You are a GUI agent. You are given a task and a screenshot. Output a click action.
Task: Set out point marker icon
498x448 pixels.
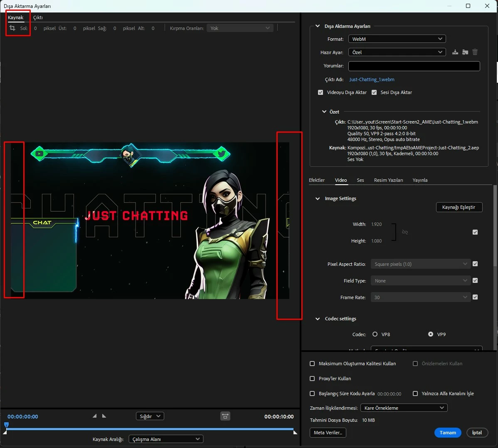(104, 416)
